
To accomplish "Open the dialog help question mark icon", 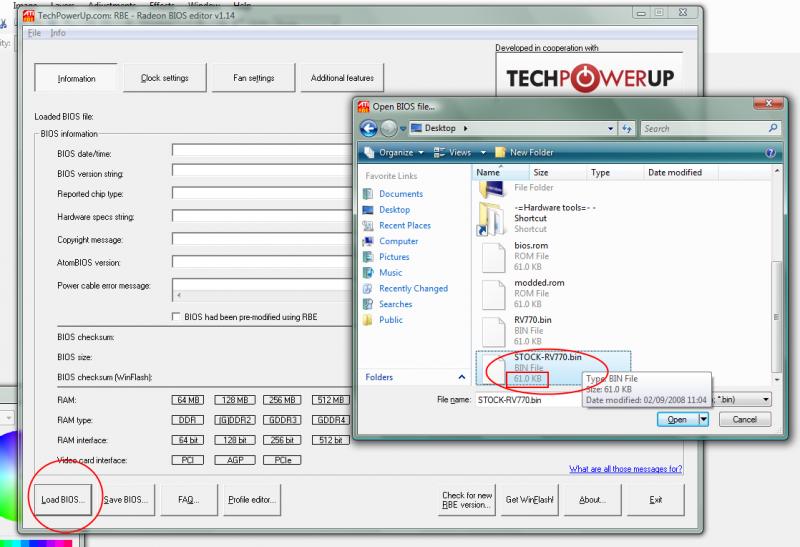I will (770, 153).
